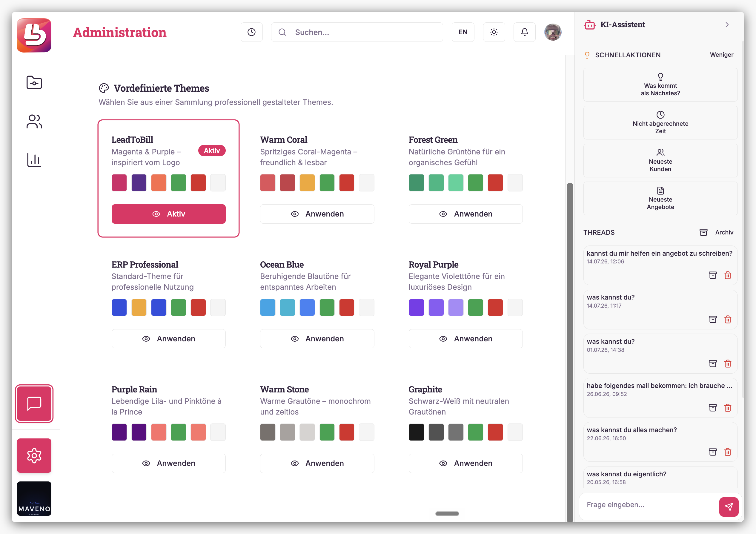Click Warm Coral's yellow-orange swatch
Viewport: 756px width, 534px height.
click(307, 183)
